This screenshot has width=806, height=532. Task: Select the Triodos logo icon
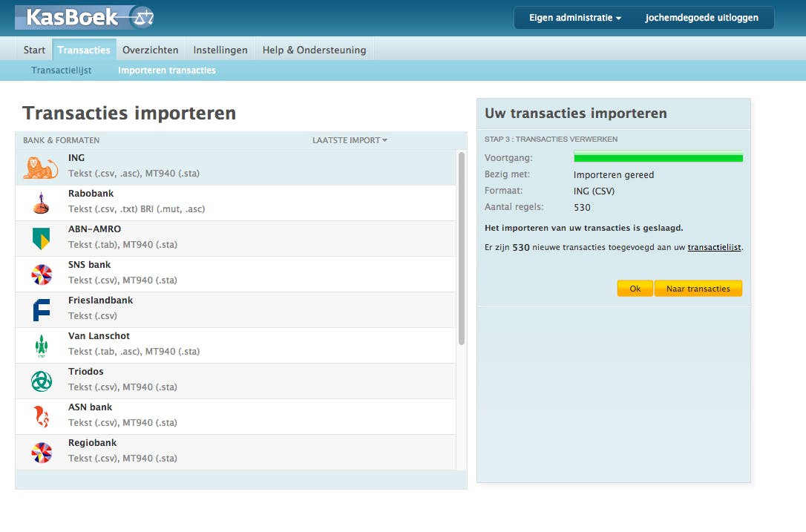(42, 381)
